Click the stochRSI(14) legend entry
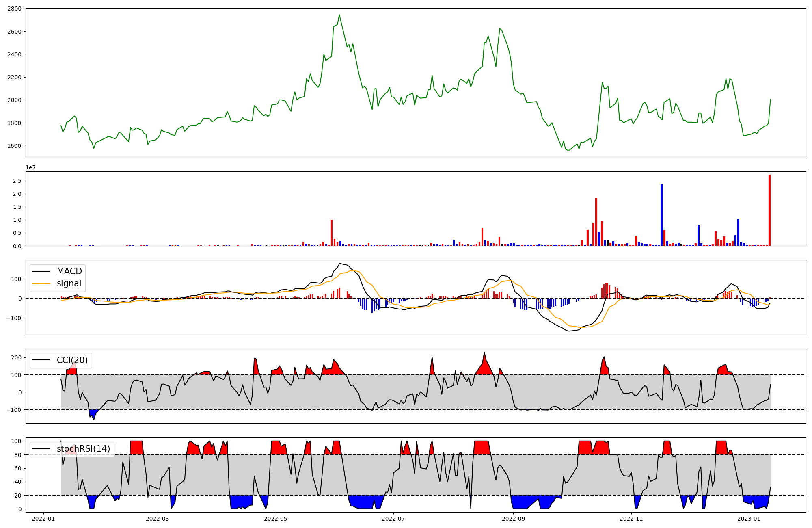This screenshot has width=812, height=528. [x=83, y=449]
